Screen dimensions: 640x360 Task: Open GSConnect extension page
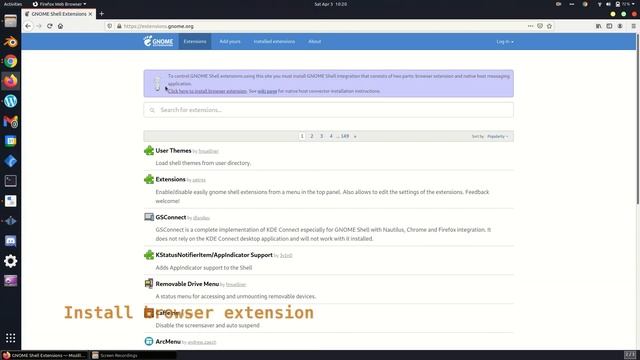point(171,217)
